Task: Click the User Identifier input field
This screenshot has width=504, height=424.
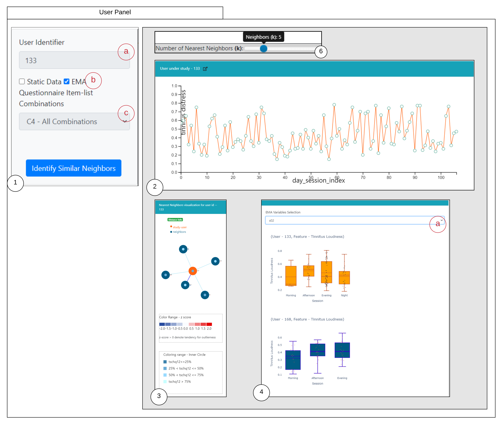Action: click(74, 60)
